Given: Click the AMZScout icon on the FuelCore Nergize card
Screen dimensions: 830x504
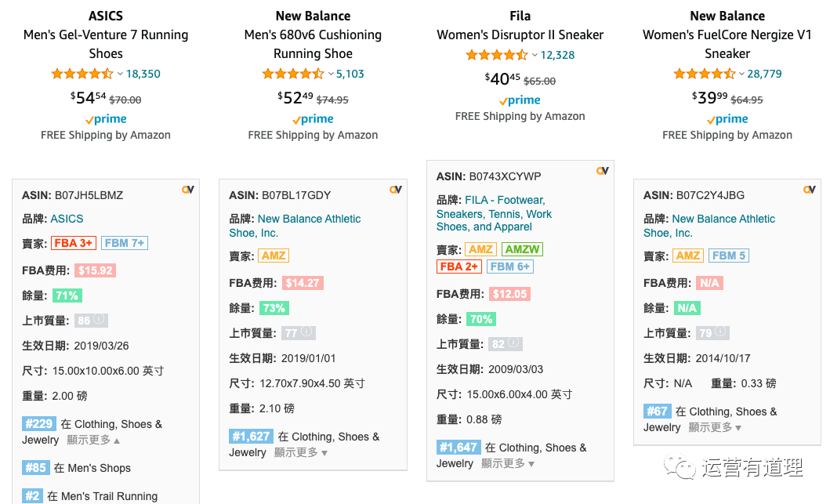Looking at the screenshot, I should tap(809, 189).
